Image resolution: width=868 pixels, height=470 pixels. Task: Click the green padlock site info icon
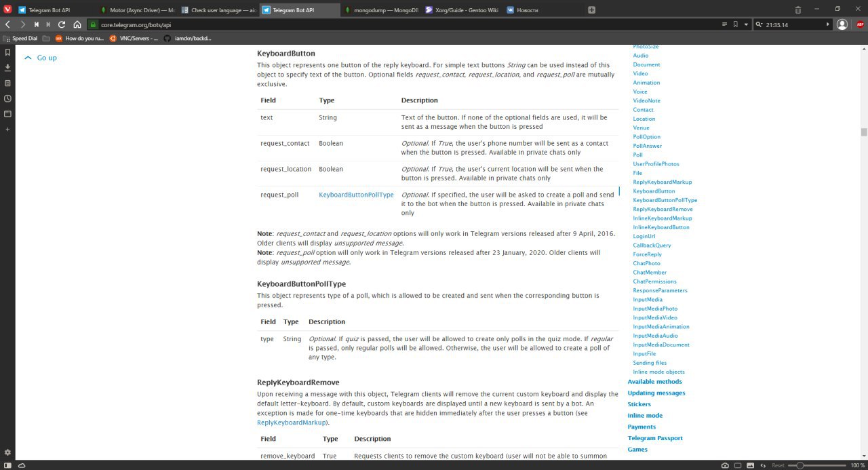click(94, 24)
